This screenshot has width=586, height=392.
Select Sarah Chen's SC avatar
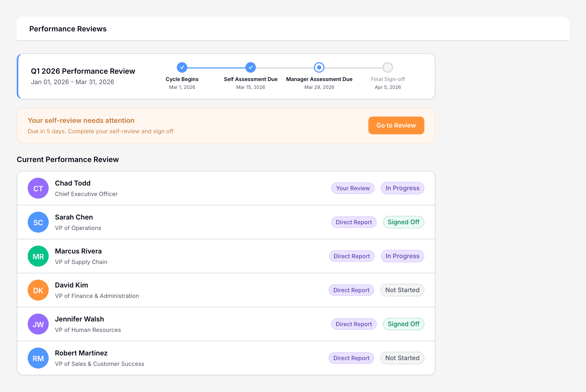(x=38, y=222)
